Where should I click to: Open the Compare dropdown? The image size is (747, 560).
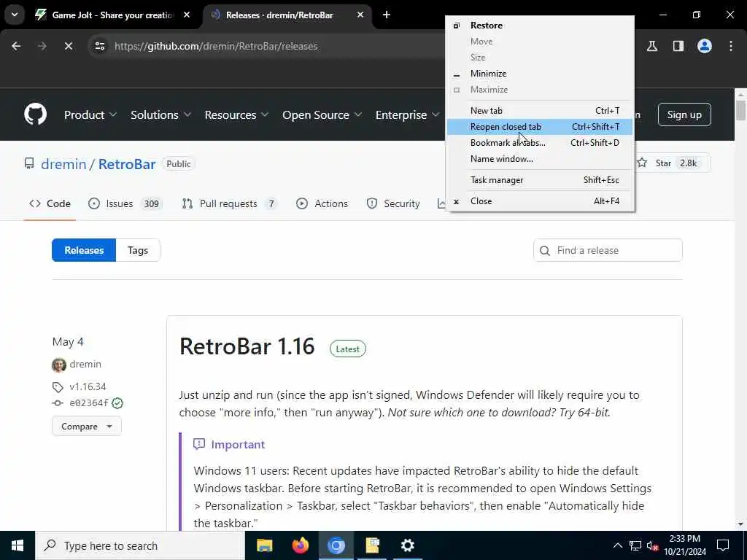click(87, 426)
